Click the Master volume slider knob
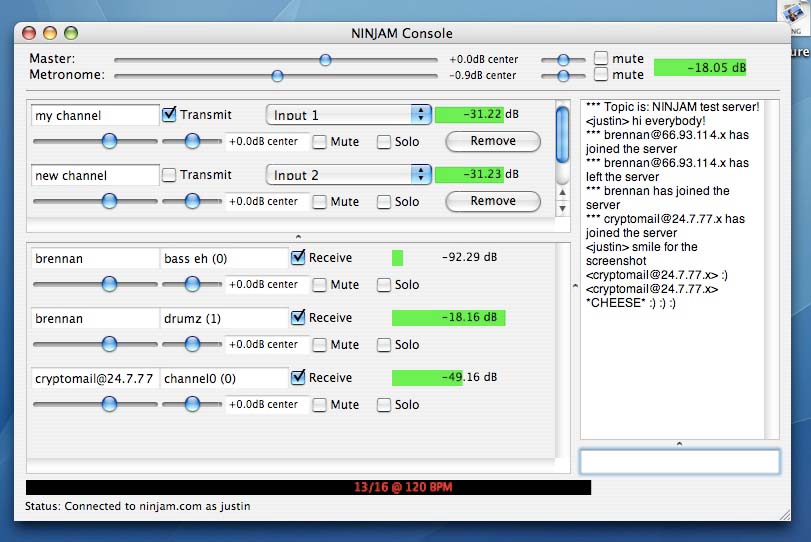This screenshot has height=542, width=811. pyautogui.click(x=325, y=60)
